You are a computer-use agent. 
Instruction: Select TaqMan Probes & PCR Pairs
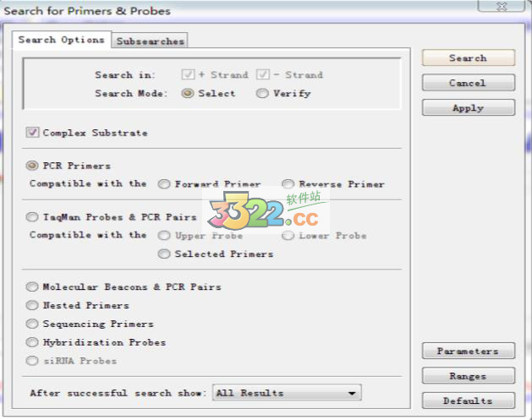(x=32, y=217)
